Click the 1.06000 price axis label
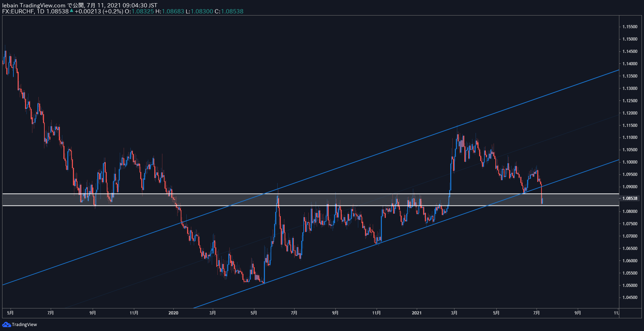The width and height of the screenshot is (644, 331). coord(630,261)
